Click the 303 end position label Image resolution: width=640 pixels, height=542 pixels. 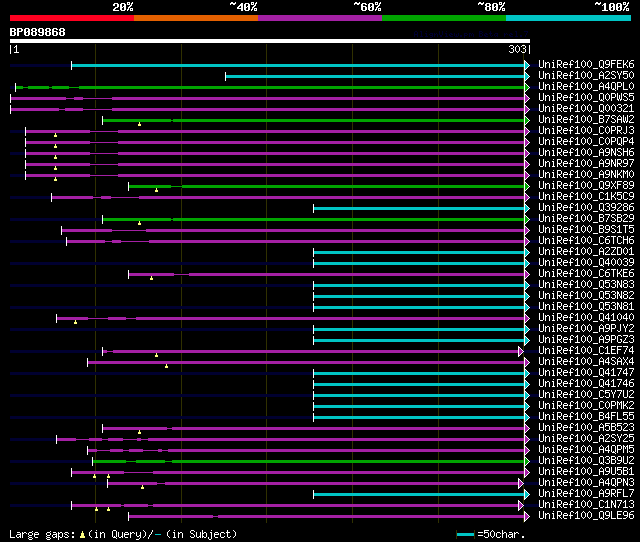point(517,49)
